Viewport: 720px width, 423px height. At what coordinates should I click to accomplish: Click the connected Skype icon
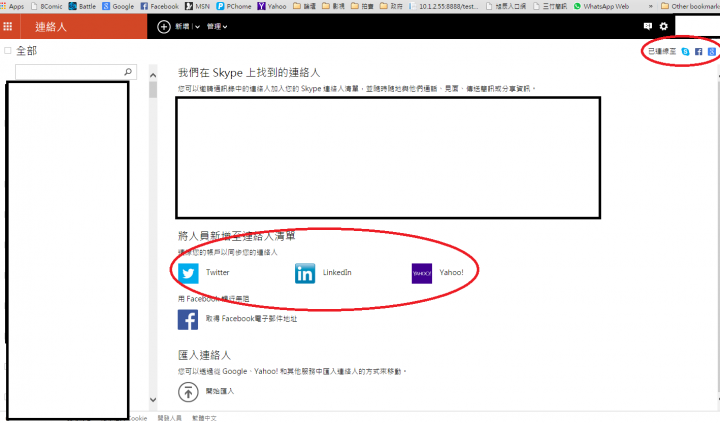(x=685, y=51)
